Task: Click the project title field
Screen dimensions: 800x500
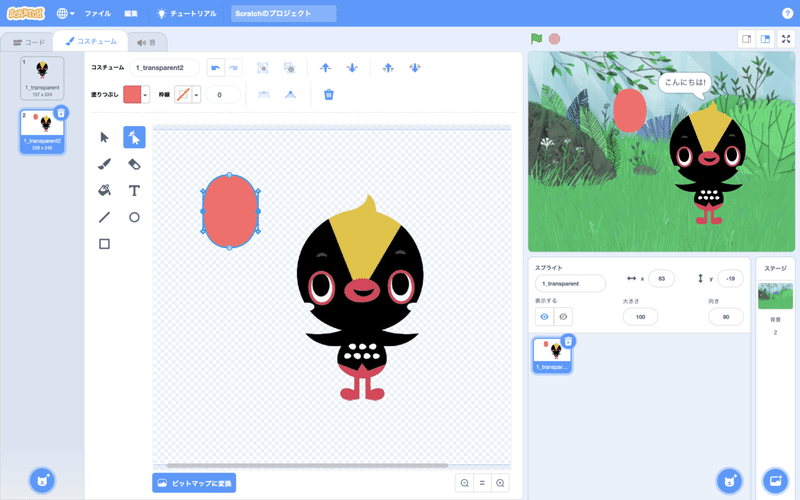Action: [284, 13]
